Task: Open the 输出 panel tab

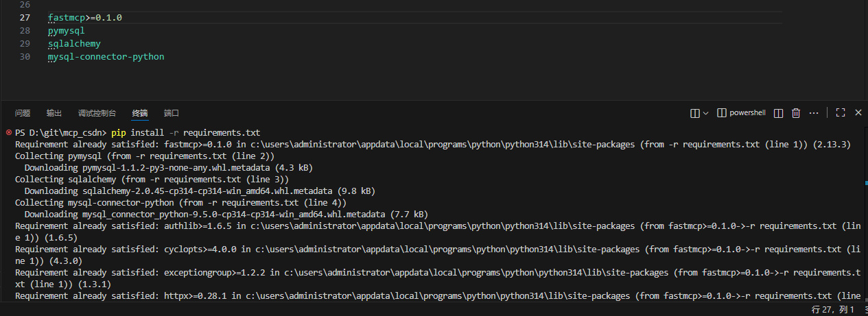Action: click(x=54, y=113)
